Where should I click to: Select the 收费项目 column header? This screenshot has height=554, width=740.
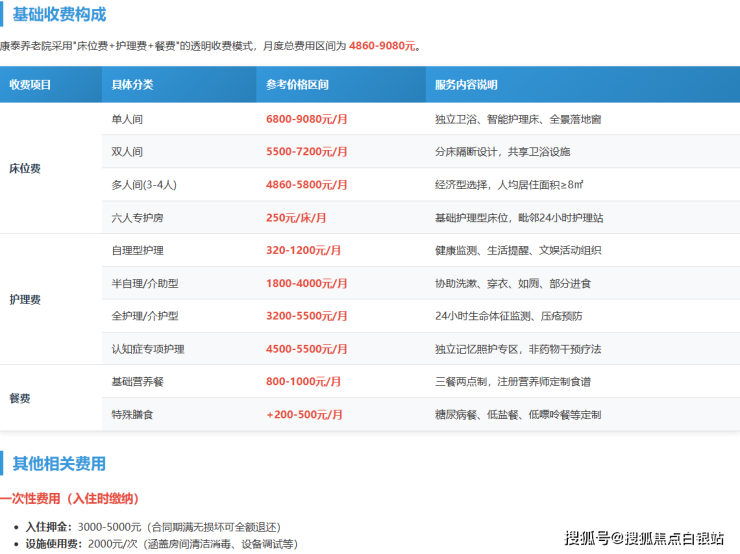pos(30,85)
